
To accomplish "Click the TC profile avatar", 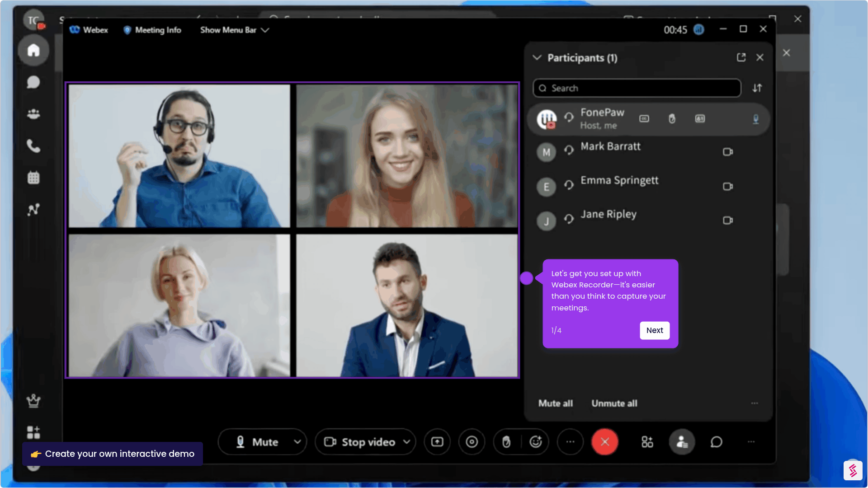I will click(x=33, y=20).
